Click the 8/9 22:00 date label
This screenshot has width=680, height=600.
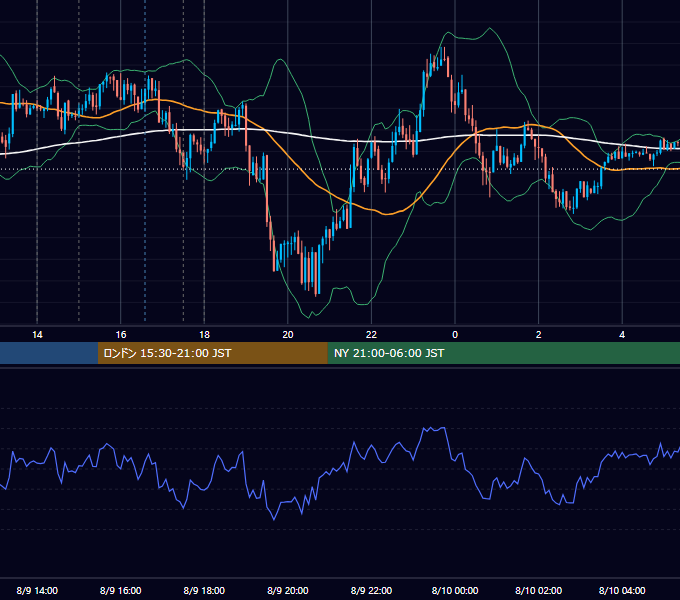coord(371,590)
